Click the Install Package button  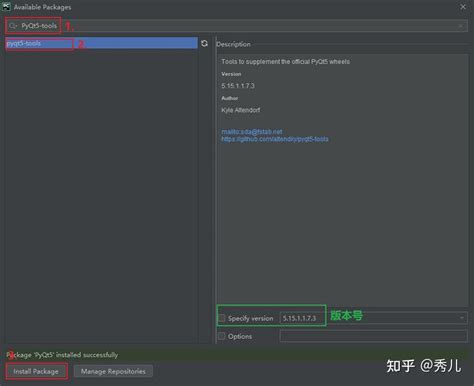pos(36,371)
